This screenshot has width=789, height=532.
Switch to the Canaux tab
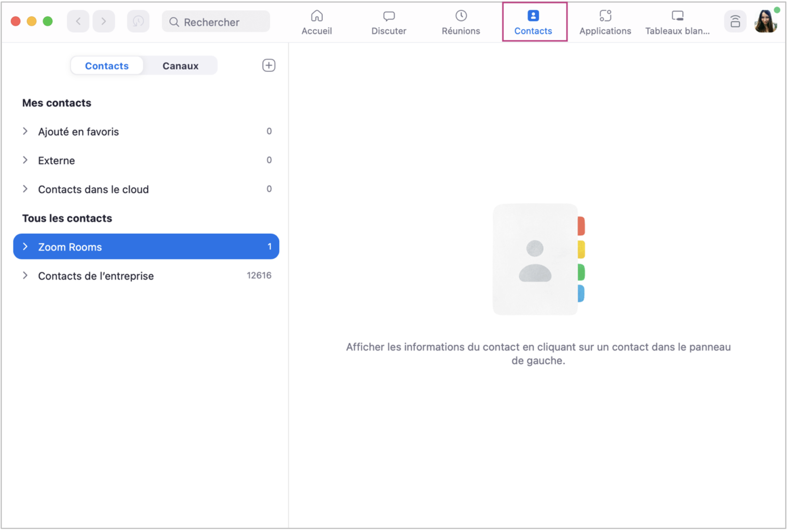tap(180, 66)
